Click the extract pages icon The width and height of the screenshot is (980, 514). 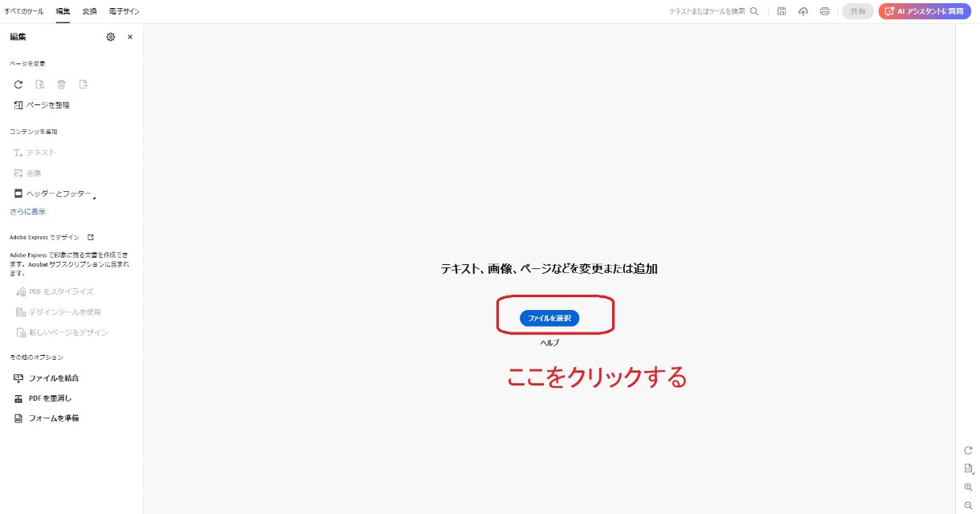[x=83, y=84]
